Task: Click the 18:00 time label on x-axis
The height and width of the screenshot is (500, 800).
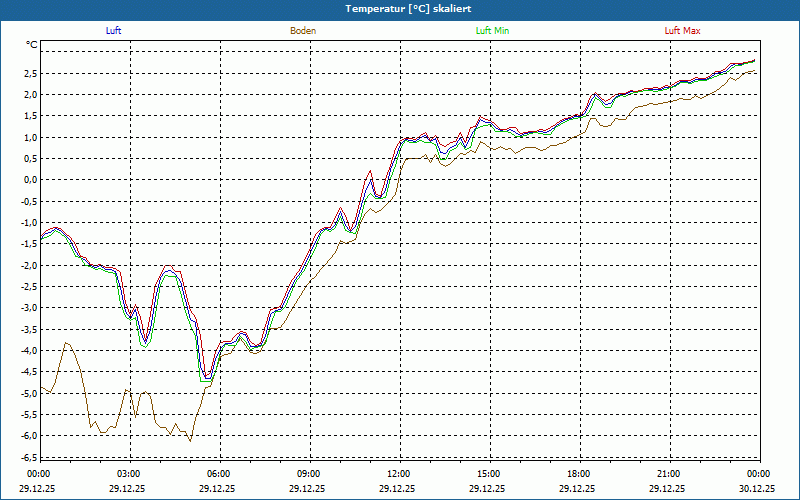Action: pos(580,474)
